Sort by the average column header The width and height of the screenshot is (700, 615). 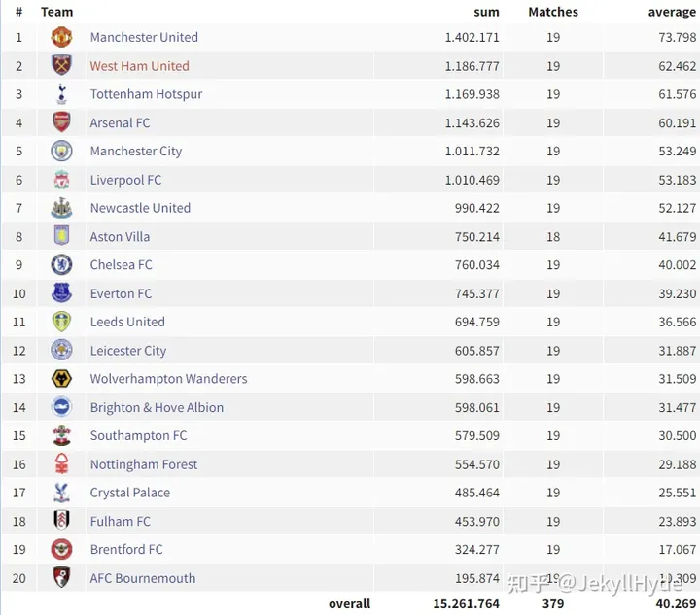pyautogui.click(x=672, y=12)
